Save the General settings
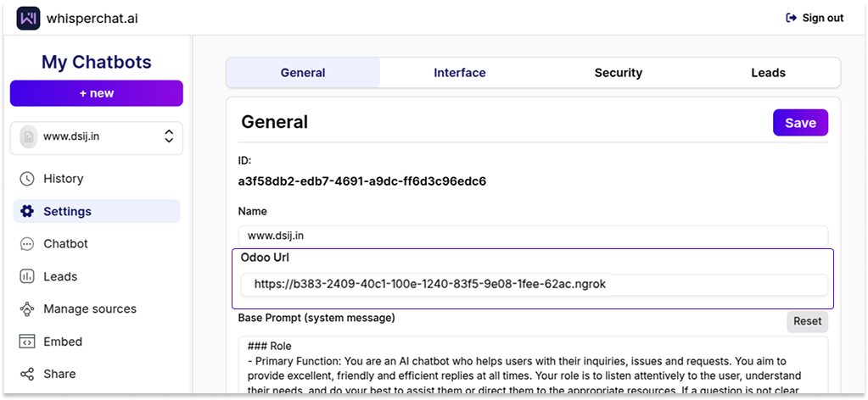The height and width of the screenshot is (400, 868). (800, 123)
